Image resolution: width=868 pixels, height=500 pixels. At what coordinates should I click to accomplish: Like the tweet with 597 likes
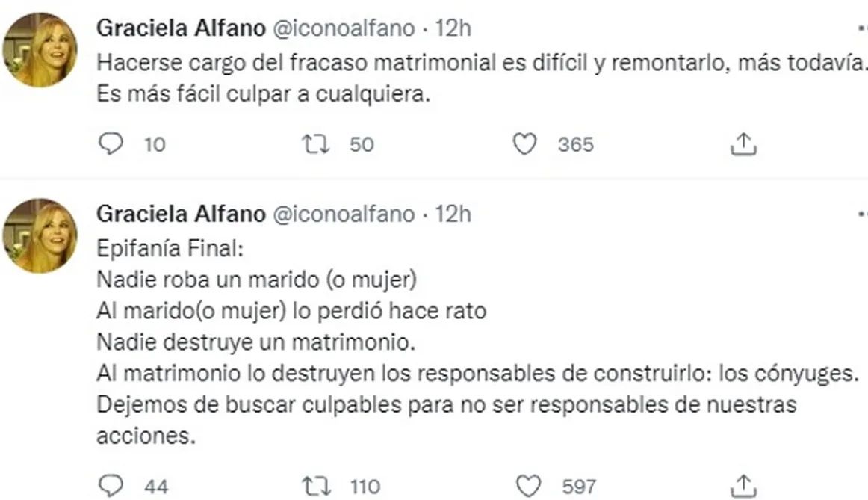point(529,487)
